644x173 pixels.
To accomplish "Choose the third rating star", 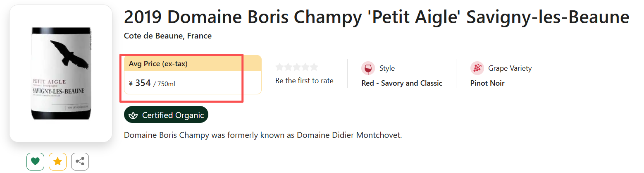I will [297, 67].
